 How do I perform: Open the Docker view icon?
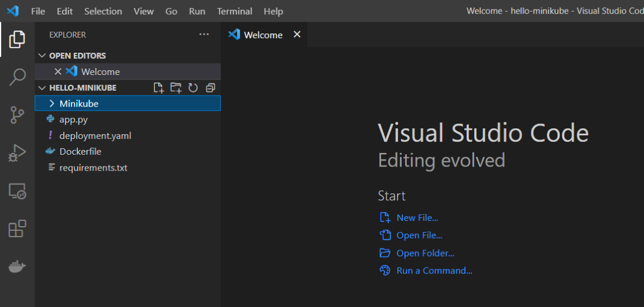pyautogui.click(x=17, y=267)
